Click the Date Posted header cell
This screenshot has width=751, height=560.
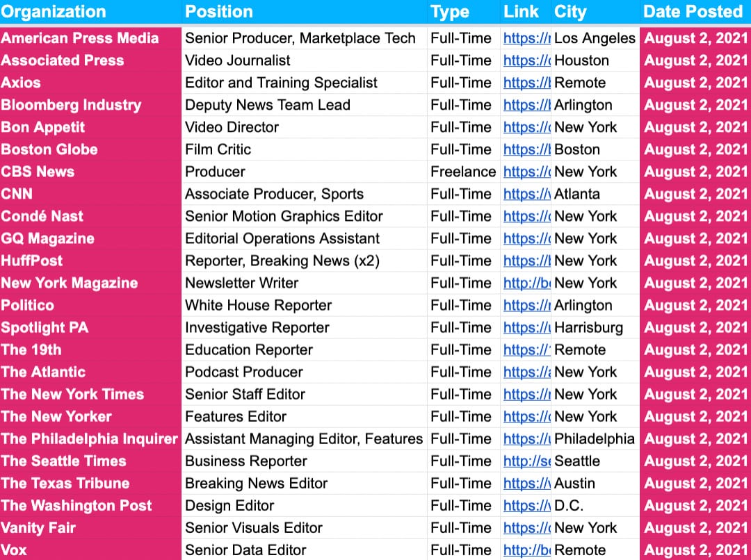coord(693,12)
